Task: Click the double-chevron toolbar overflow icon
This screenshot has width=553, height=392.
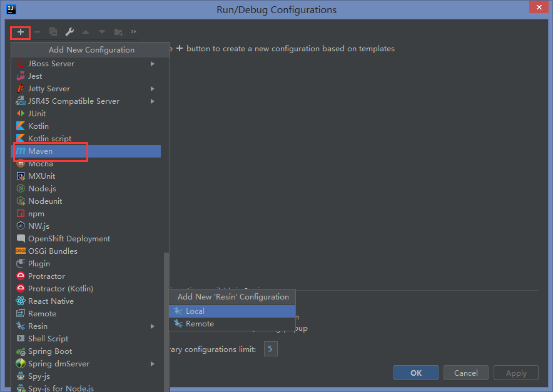Action: (x=133, y=31)
